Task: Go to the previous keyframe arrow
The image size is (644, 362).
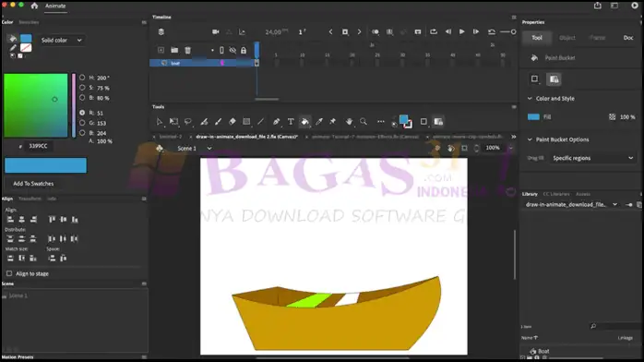Action: pyautogui.click(x=330, y=31)
